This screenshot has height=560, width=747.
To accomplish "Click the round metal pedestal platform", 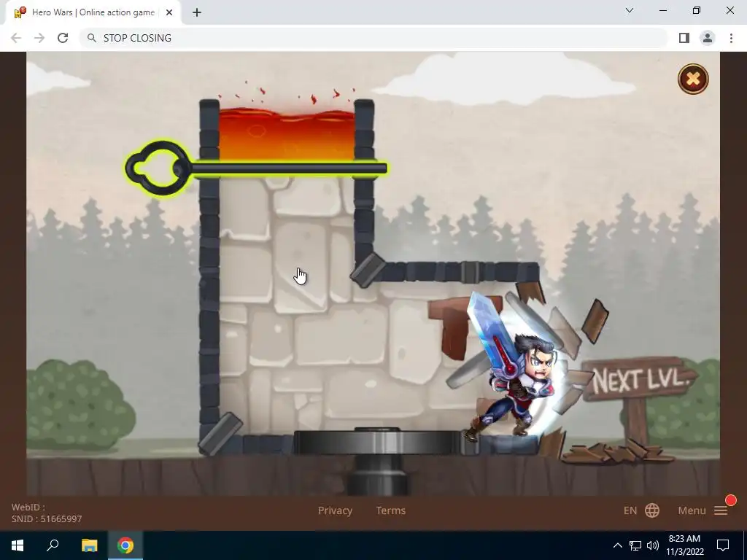I will [x=376, y=443].
